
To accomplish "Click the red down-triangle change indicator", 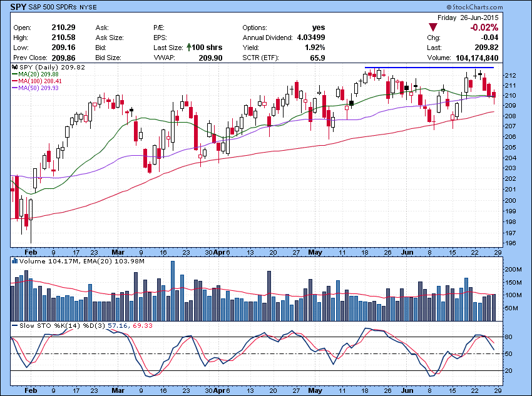I will [x=432, y=28].
